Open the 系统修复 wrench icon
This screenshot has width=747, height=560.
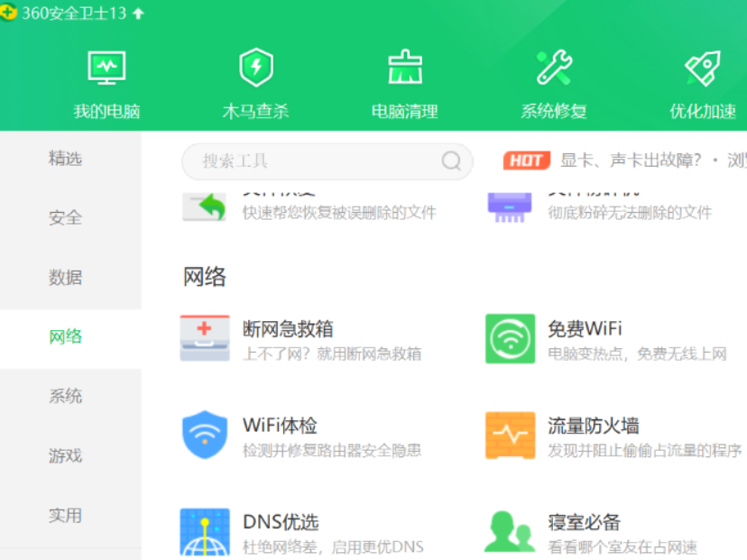click(x=554, y=67)
